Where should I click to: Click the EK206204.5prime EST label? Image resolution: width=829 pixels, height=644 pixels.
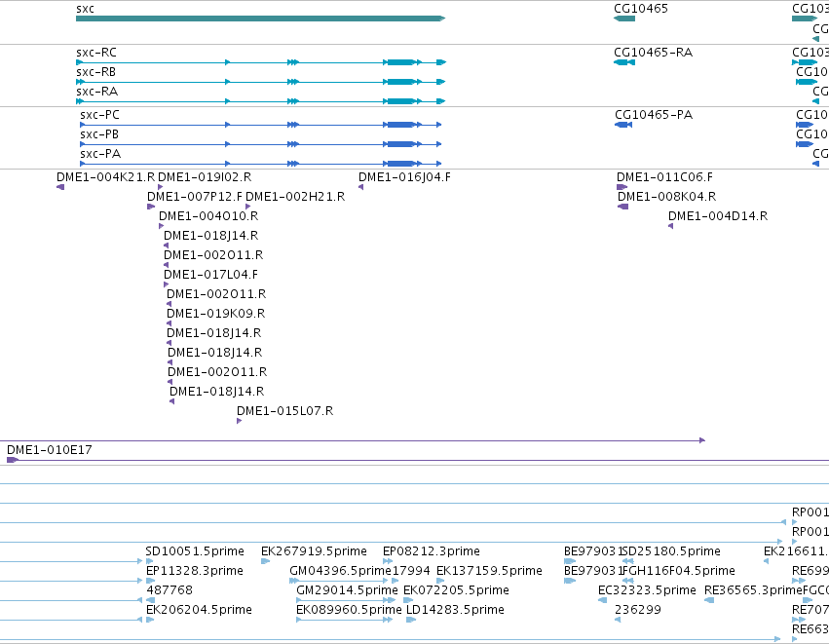199,610
